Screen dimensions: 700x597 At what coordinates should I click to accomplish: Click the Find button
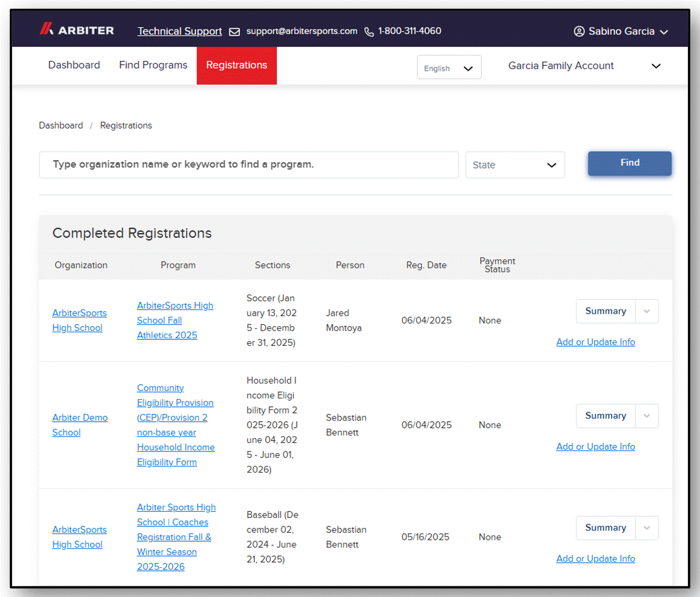[x=630, y=164]
